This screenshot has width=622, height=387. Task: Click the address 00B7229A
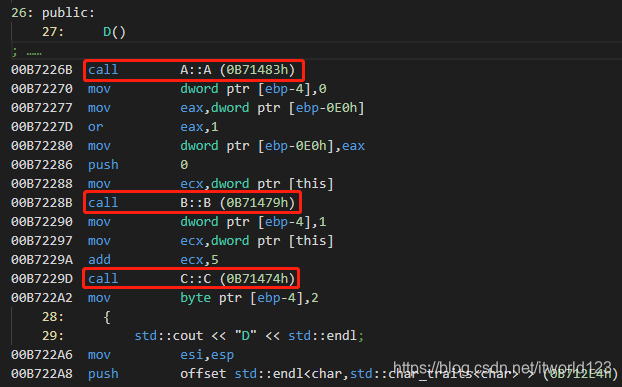[42, 260]
